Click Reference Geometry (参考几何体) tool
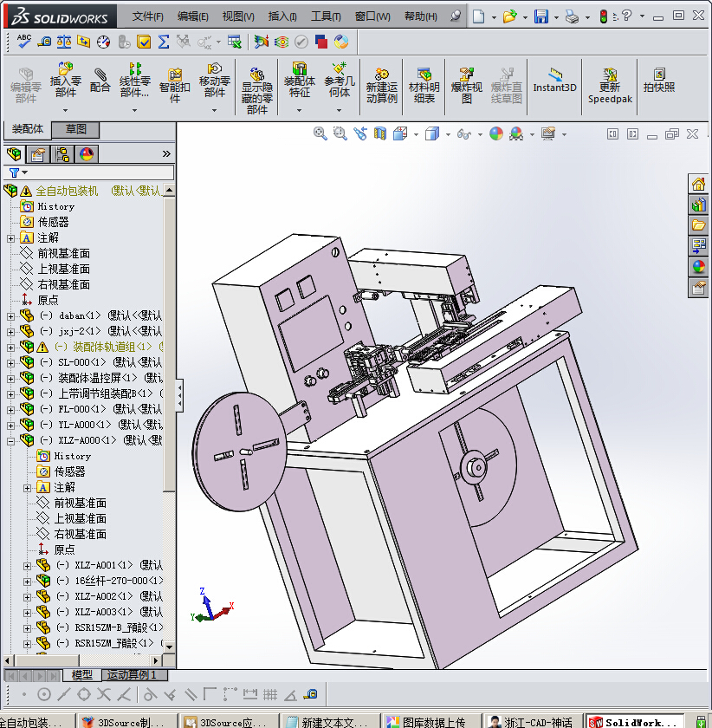 [340, 80]
